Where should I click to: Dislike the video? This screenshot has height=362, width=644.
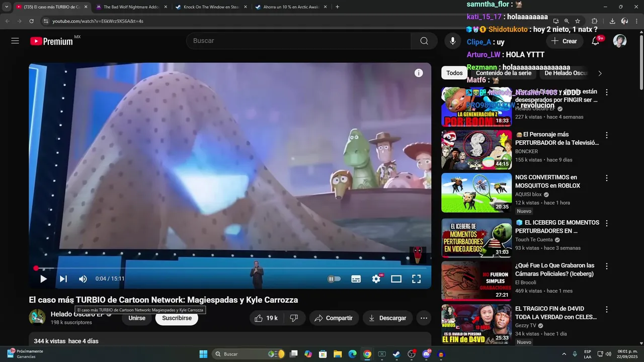[294, 318]
